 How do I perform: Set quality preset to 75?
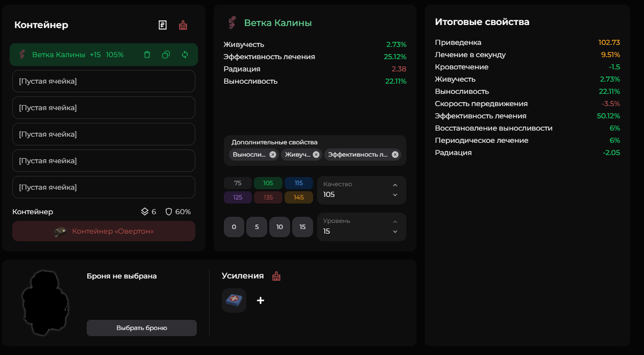click(x=238, y=183)
